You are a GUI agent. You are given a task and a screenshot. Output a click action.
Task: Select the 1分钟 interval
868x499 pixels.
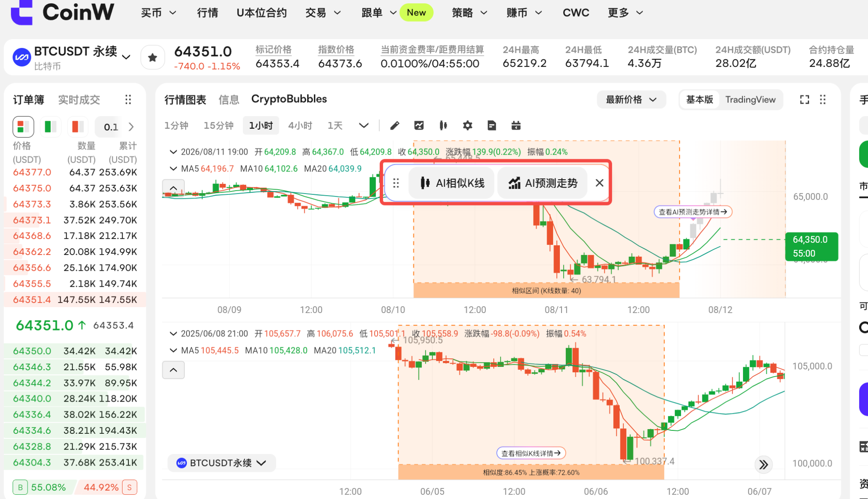click(x=176, y=125)
